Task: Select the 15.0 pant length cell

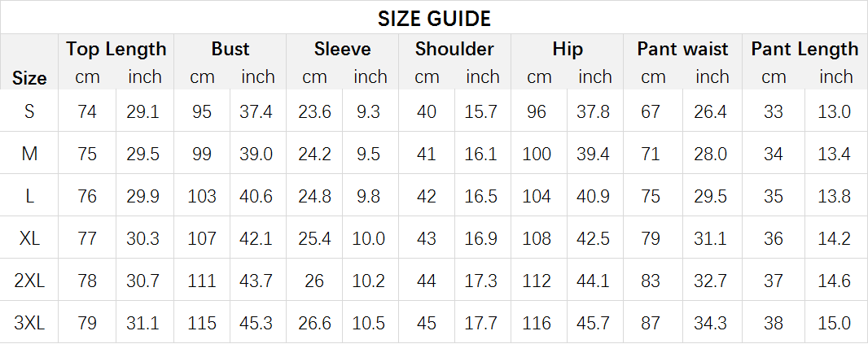Action: pyautogui.click(x=835, y=322)
